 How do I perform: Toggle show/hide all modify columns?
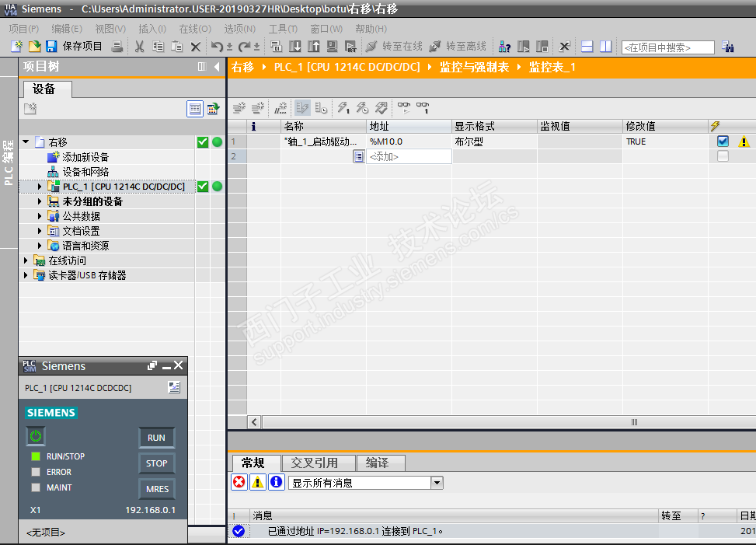click(x=302, y=107)
